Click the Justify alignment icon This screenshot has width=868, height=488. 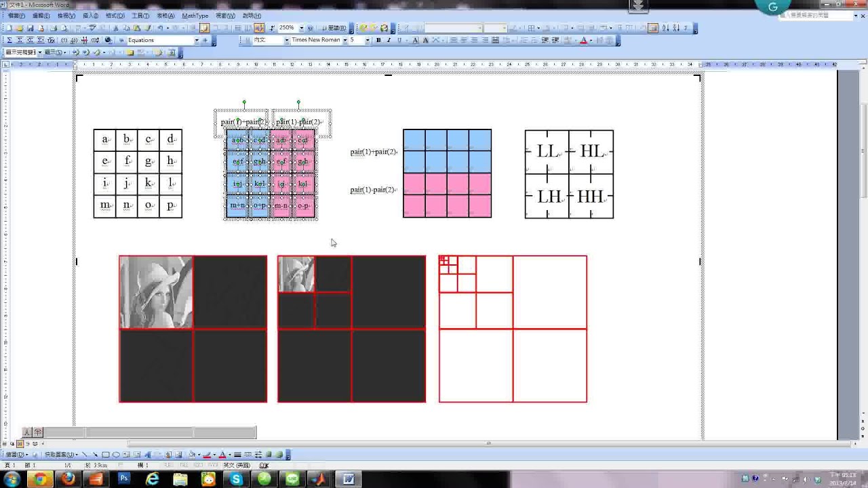(485, 40)
